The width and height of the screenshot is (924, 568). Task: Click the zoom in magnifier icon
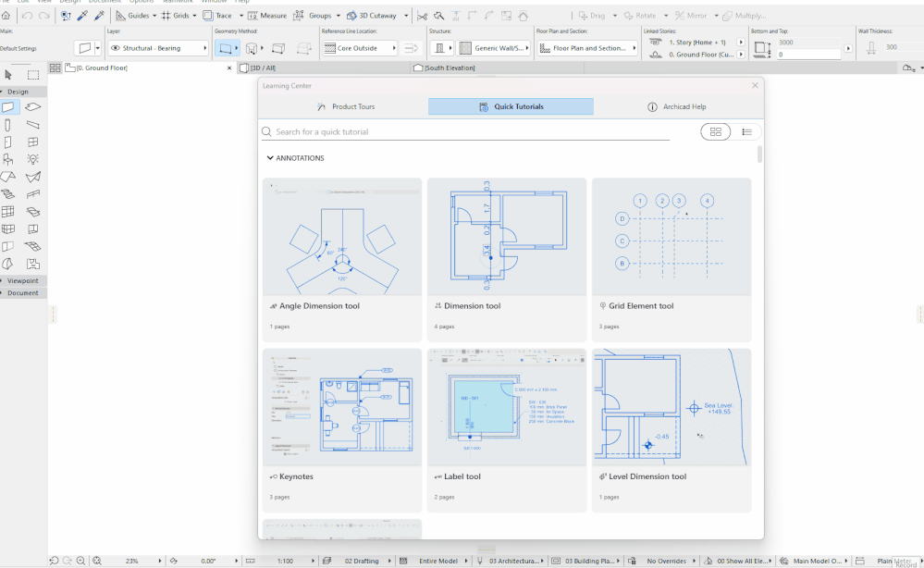coord(80,561)
